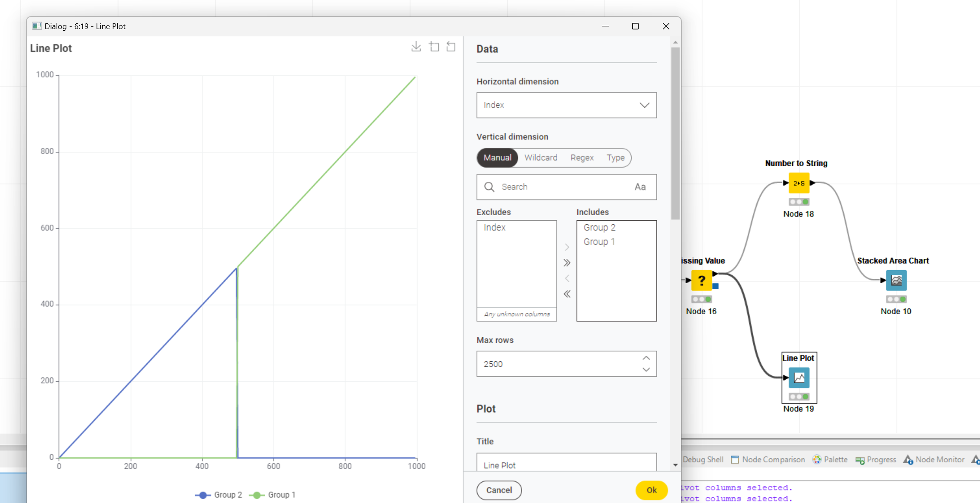The image size is (980, 503).
Task: Click the search magnifier icon
Action: (x=489, y=187)
